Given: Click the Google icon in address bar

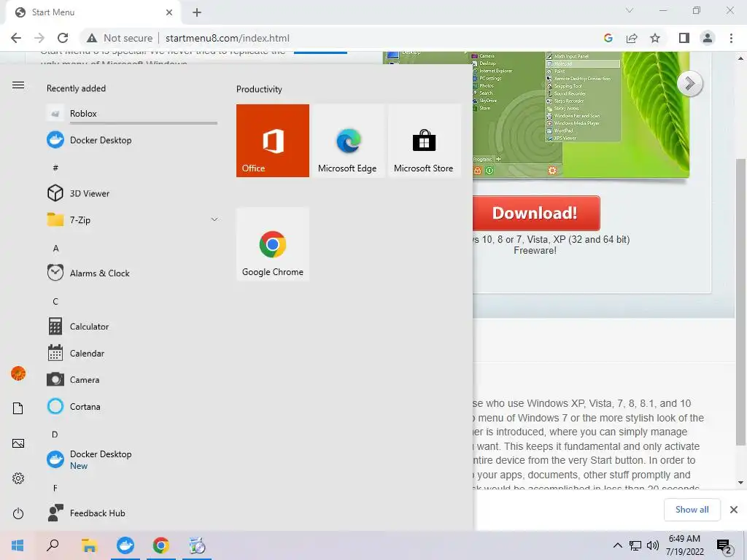Looking at the screenshot, I should [x=608, y=38].
